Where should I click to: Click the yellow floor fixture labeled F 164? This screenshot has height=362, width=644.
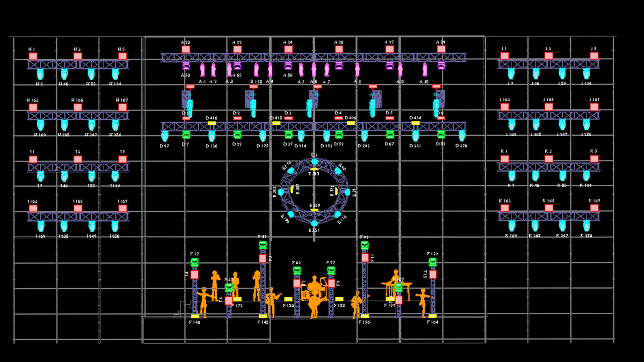tap(432, 316)
